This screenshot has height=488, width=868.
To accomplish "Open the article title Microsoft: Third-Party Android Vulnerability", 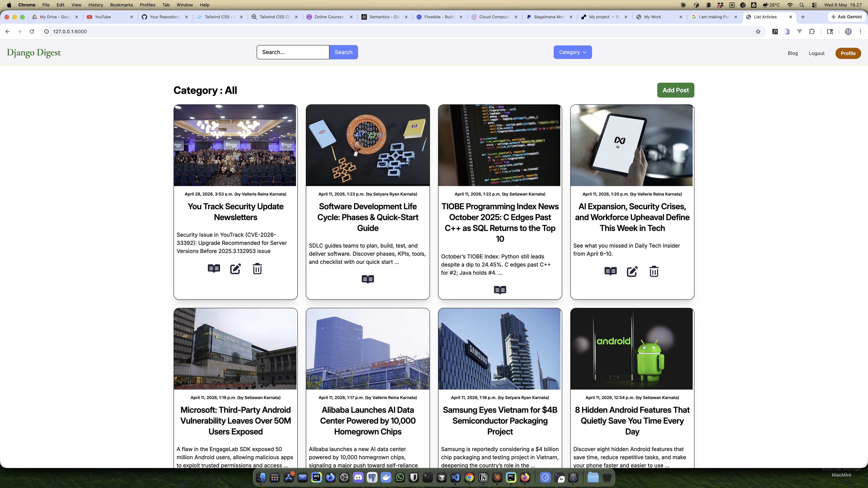I will click(235, 421).
